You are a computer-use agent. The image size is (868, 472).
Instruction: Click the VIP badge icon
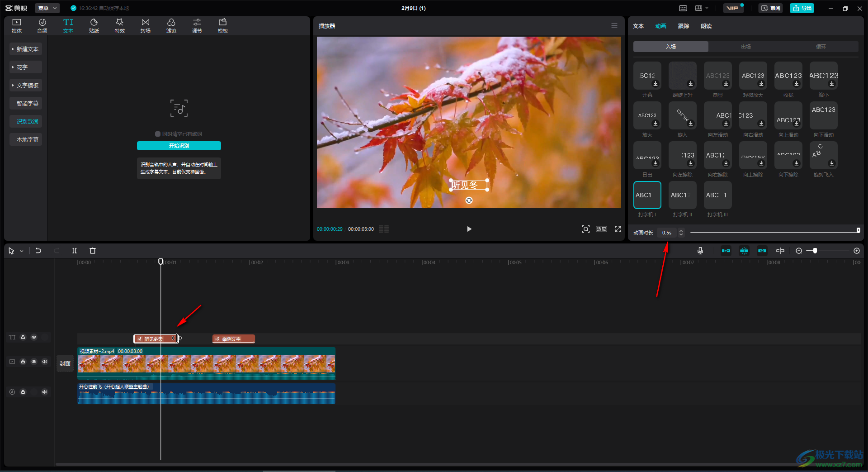733,8
